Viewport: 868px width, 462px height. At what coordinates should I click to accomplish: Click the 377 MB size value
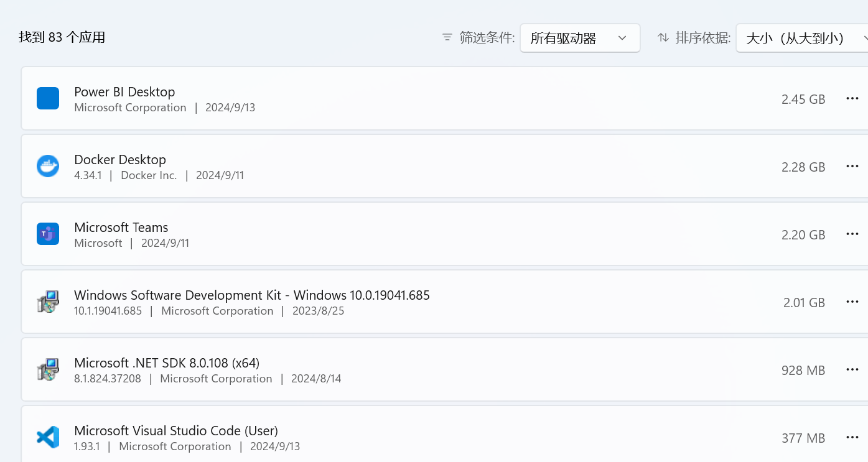(803, 438)
